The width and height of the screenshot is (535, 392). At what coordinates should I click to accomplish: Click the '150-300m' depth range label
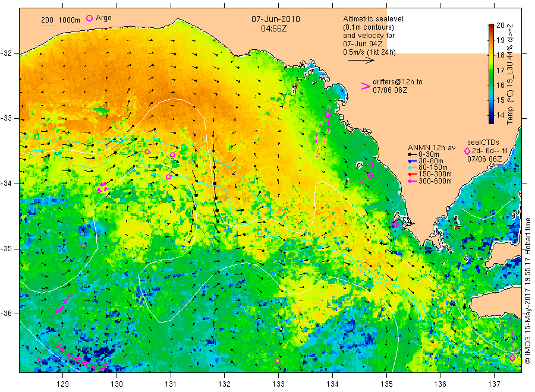[x=435, y=174]
